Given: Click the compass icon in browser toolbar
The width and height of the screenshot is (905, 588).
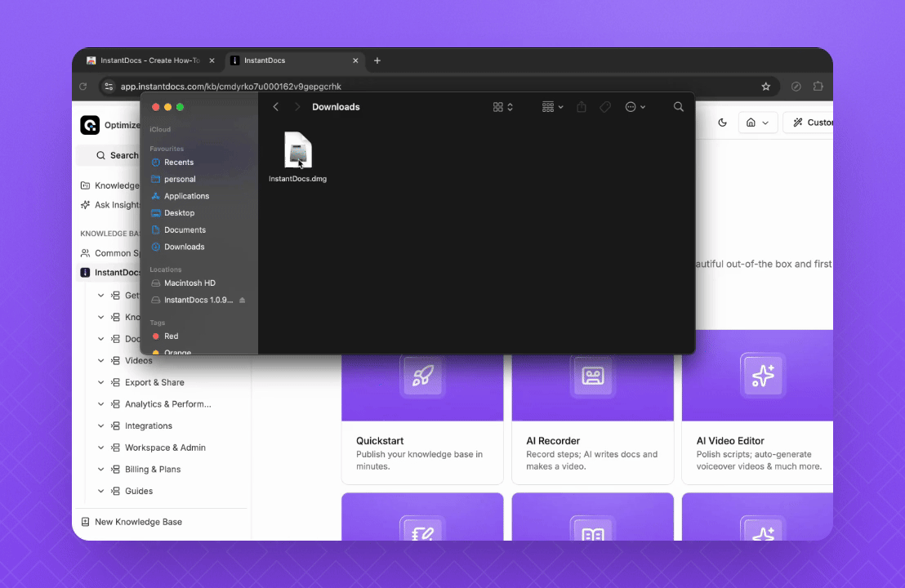Looking at the screenshot, I should (x=796, y=87).
